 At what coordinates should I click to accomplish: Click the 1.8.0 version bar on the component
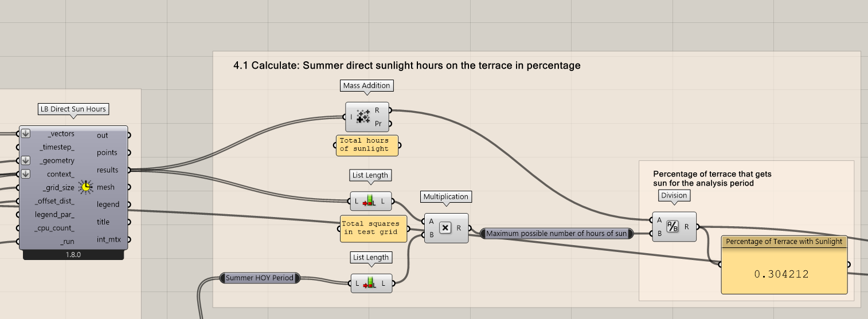point(73,255)
